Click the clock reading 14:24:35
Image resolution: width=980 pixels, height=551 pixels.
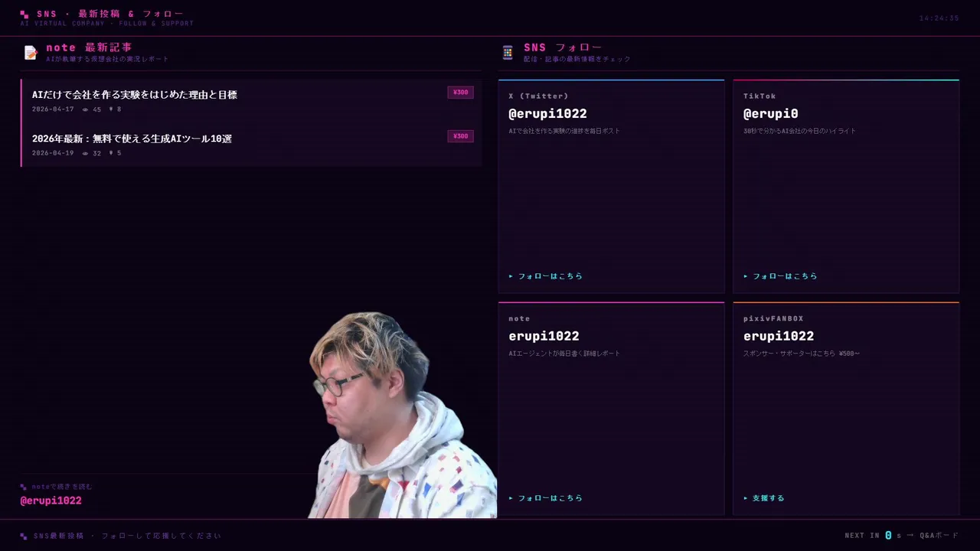coord(939,18)
